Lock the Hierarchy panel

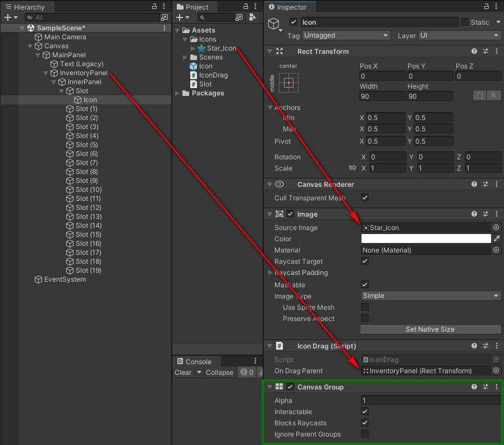pyautogui.click(x=154, y=6)
